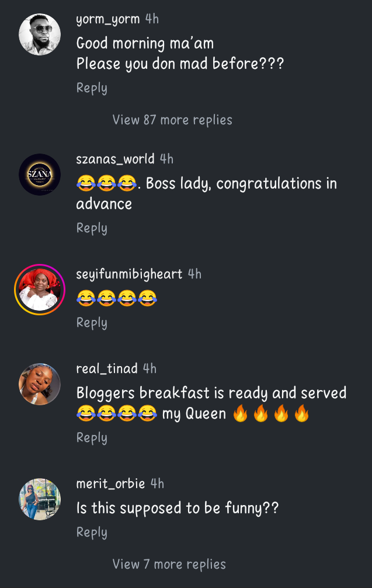Image resolution: width=372 pixels, height=588 pixels.
Task: Expand View 7 more replies
Action: tap(169, 564)
